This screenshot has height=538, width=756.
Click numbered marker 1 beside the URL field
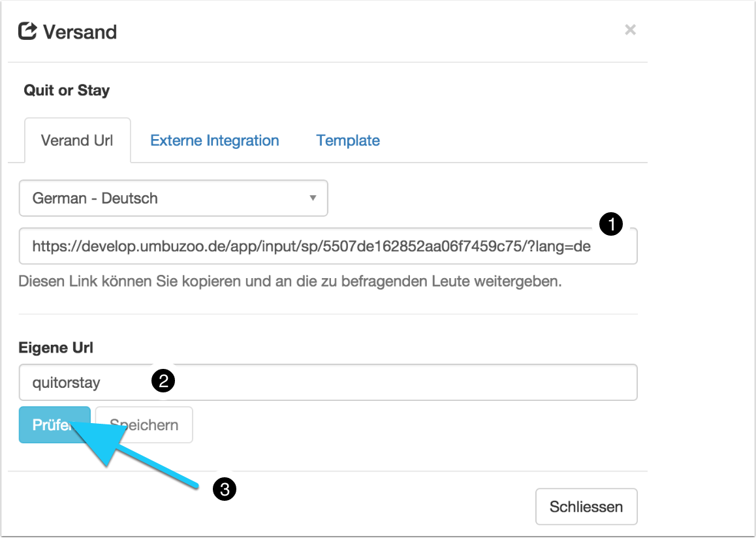tap(611, 225)
